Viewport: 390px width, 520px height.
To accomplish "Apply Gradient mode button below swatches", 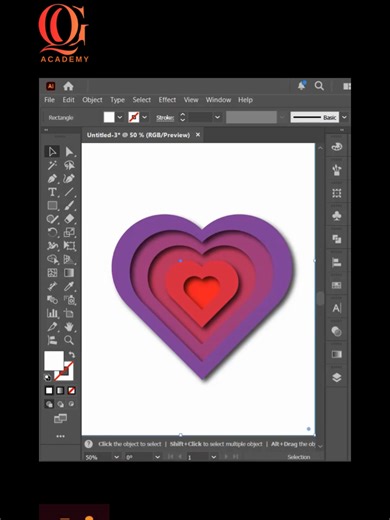I will coord(60,390).
